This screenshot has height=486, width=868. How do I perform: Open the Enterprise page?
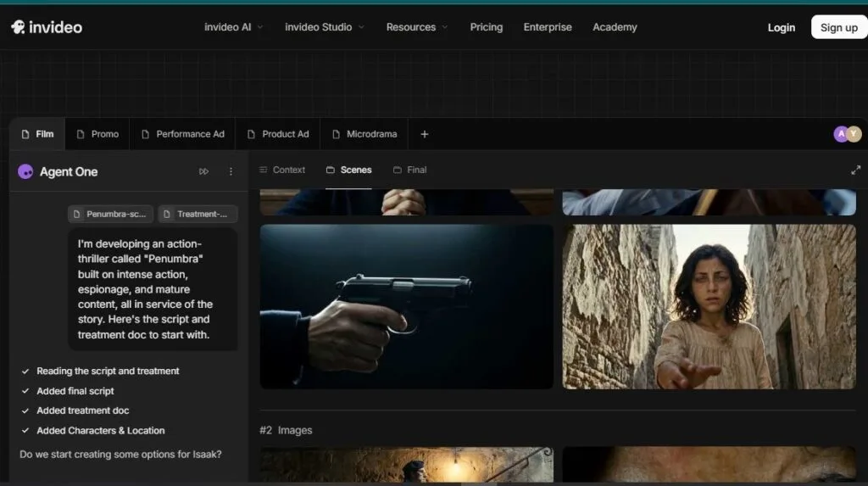tap(548, 27)
